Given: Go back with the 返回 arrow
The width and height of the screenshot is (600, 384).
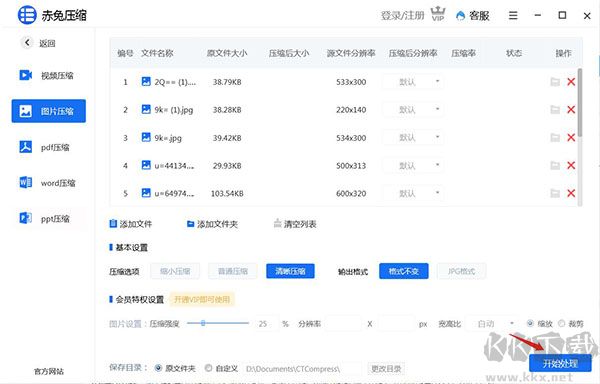Looking at the screenshot, I should [x=27, y=42].
